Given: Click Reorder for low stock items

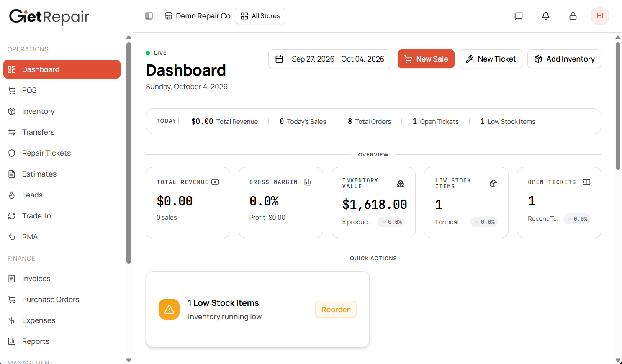Looking at the screenshot, I should (335, 310).
